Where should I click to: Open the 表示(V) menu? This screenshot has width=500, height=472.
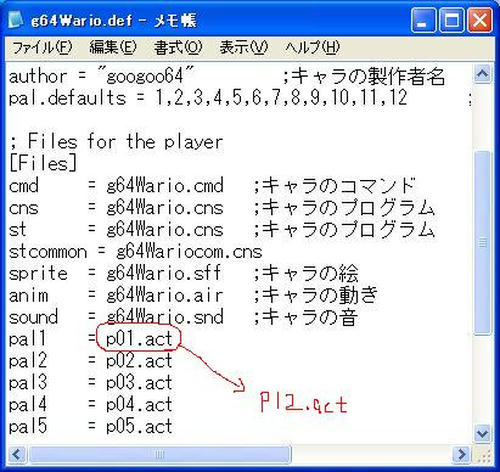pyautogui.click(x=244, y=47)
